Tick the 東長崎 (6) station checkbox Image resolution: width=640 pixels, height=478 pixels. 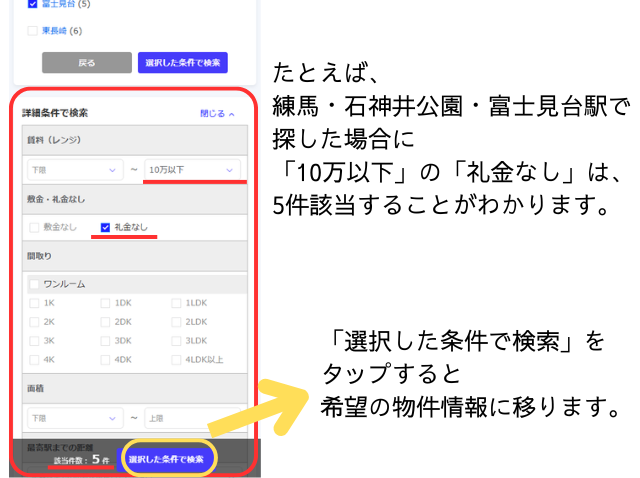click(32, 31)
